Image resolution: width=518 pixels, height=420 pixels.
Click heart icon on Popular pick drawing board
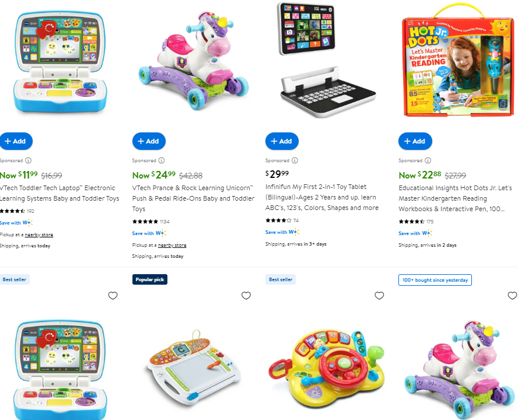point(246,295)
